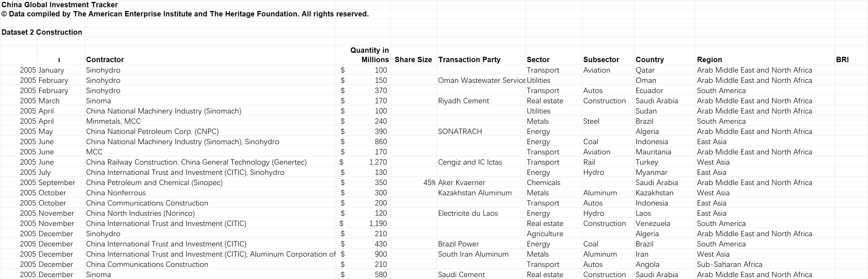Image resolution: width=868 pixels, height=279 pixels.
Task: Click the 'Venezuela' country cell
Action: tap(653, 224)
